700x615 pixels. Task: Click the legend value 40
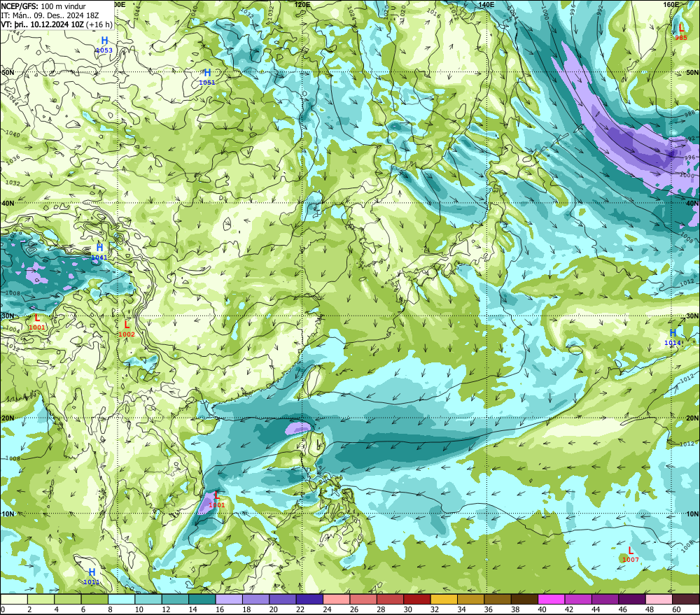(542, 609)
